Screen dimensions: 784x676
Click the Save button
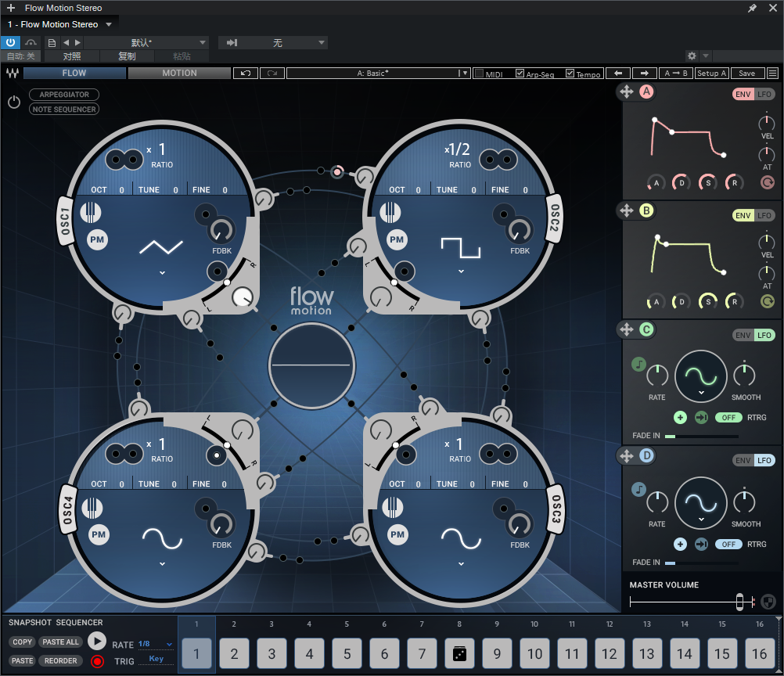(747, 73)
